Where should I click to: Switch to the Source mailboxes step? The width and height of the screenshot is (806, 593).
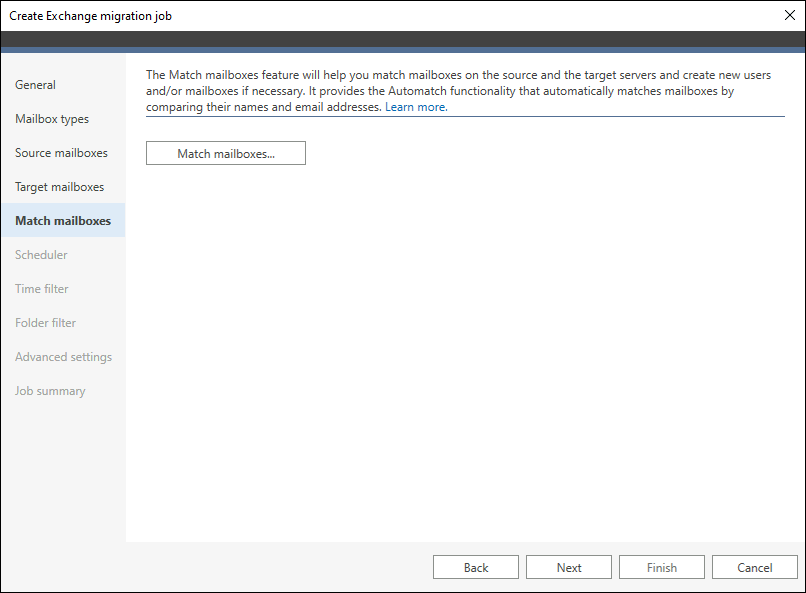pyautogui.click(x=61, y=153)
